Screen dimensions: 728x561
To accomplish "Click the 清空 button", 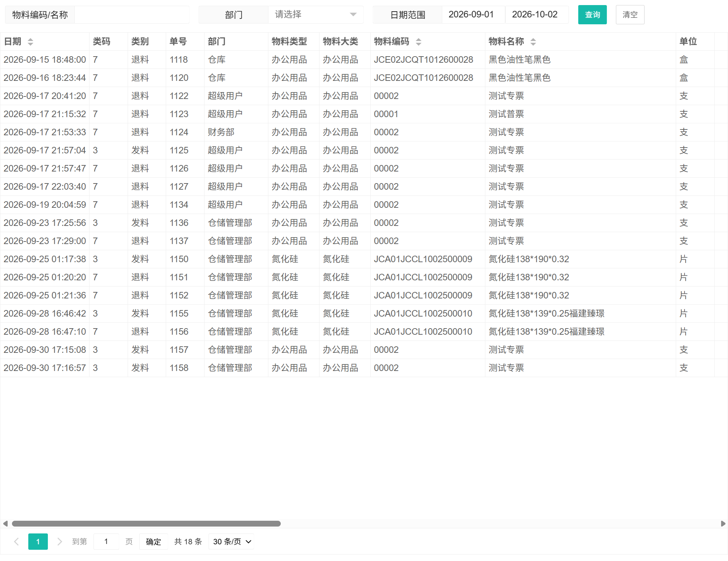I will (x=630, y=15).
